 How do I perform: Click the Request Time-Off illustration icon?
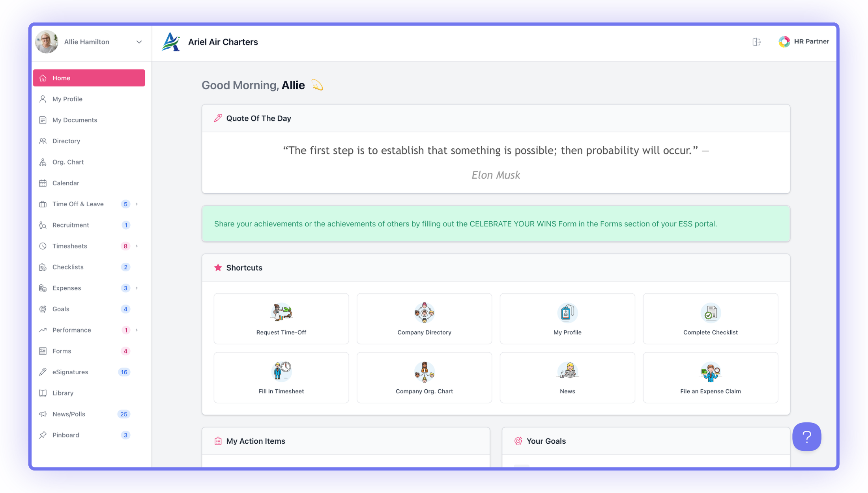coord(281,312)
